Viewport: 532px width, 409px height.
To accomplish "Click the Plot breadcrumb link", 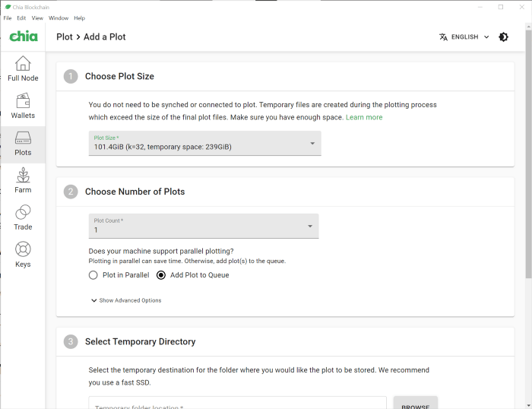I will coord(65,36).
